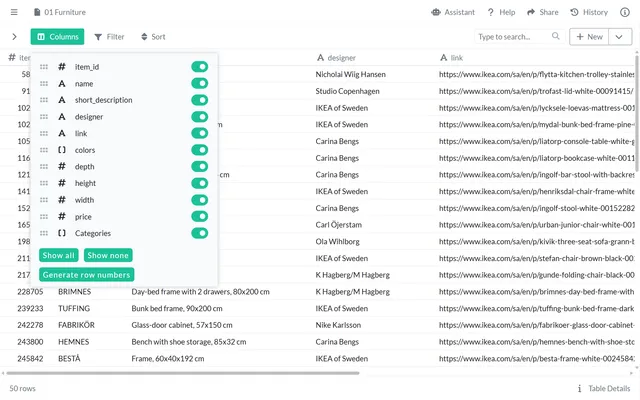Click the Show none button

pyautogui.click(x=108, y=255)
